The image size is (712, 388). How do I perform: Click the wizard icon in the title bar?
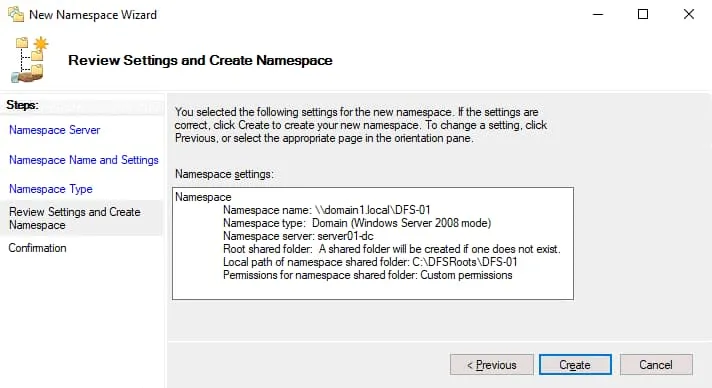16,15
